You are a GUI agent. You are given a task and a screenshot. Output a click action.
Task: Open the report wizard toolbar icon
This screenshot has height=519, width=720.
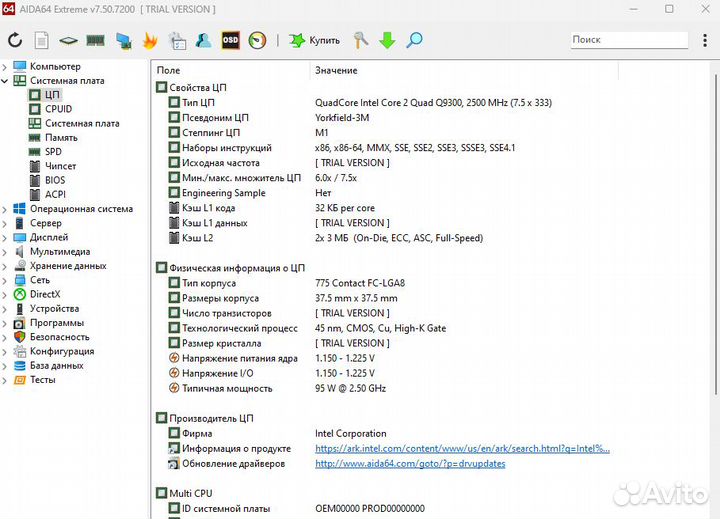(x=177, y=40)
